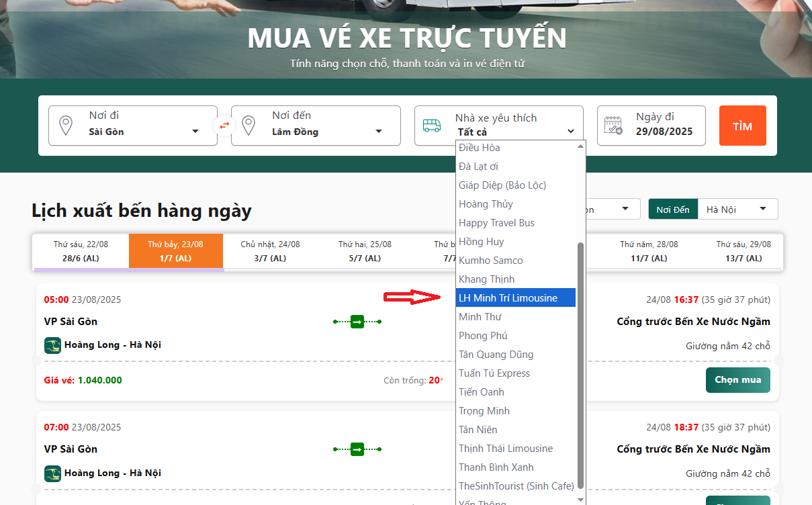The height and width of the screenshot is (505, 812).
Task: Select Happy Travel Bus option
Action: click(516, 223)
